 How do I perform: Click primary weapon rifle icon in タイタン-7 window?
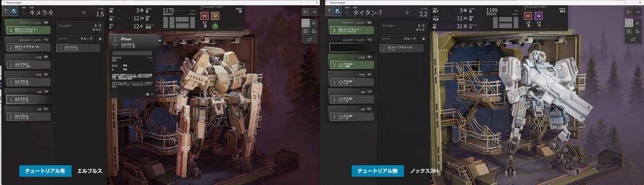(x=370, y=23)
